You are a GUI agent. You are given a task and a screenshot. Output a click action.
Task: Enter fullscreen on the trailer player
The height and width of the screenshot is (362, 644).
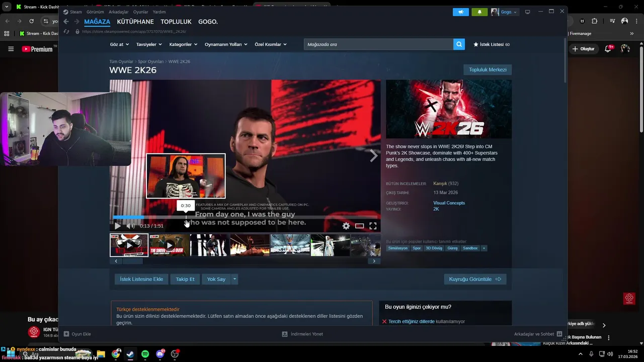click(x=373, y=226)
